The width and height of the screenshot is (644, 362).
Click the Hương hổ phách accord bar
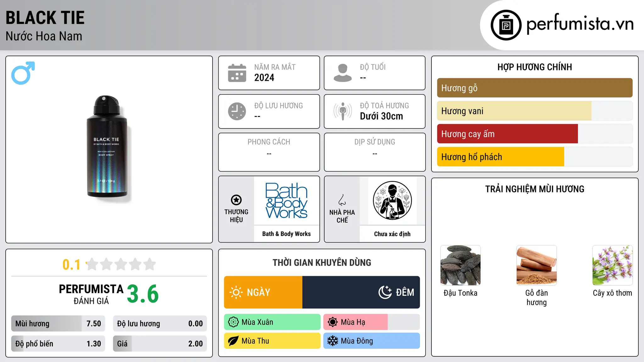point(535,157)
